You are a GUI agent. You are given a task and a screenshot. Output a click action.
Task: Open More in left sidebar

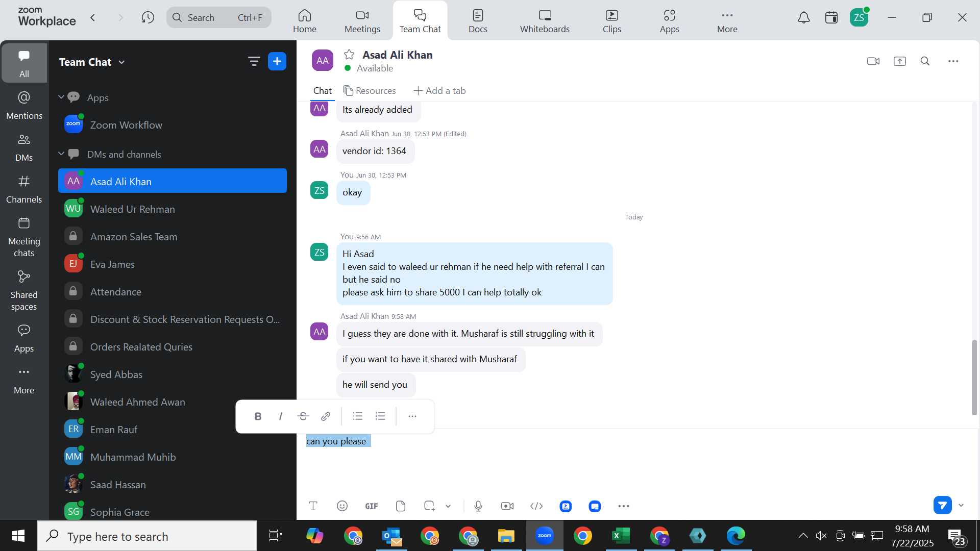tap(24, 381)
